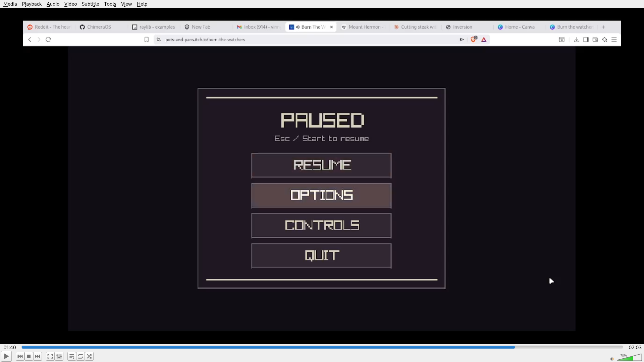Open the Tools menu

(110, 4)
